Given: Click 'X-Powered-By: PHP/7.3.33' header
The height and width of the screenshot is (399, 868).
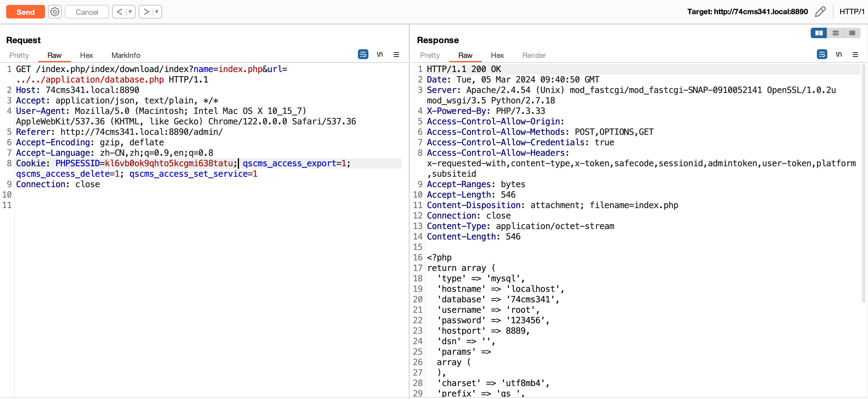Looking at the screenshot, I should pos(486,111).
